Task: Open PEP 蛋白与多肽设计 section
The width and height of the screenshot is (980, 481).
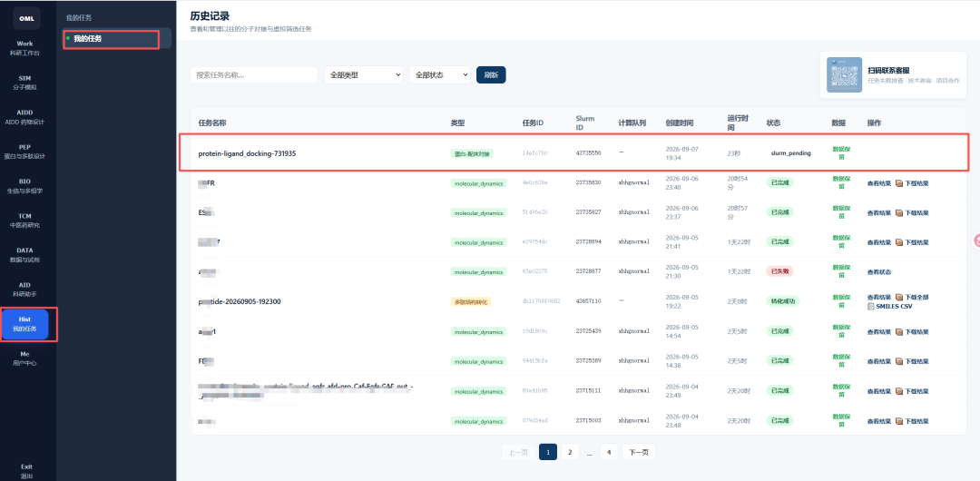Action: [x=25, y=152]
